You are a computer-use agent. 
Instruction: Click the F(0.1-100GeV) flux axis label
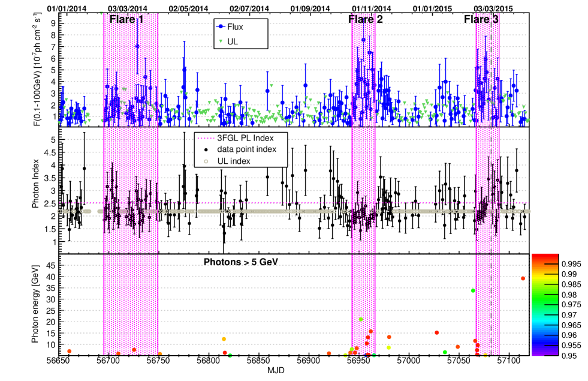click(37, 69)
